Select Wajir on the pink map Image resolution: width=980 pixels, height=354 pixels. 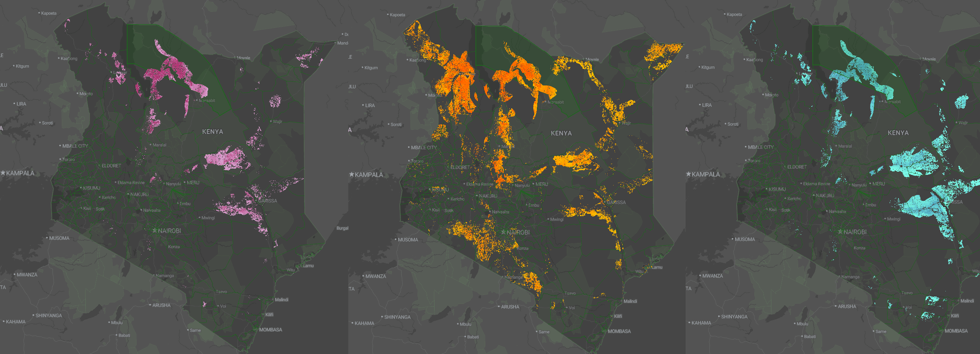pos(277,122)
